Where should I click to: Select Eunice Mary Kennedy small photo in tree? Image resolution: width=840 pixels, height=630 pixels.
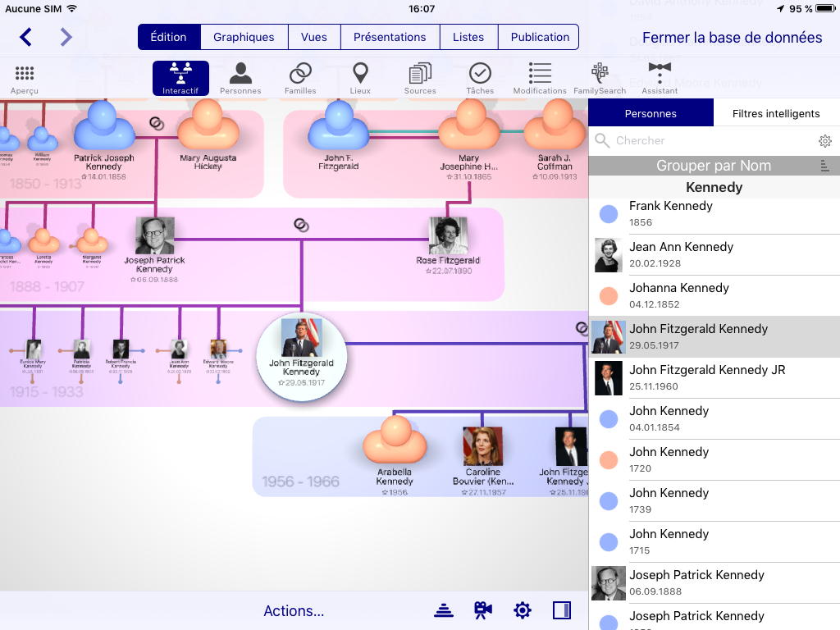(34, 349)
